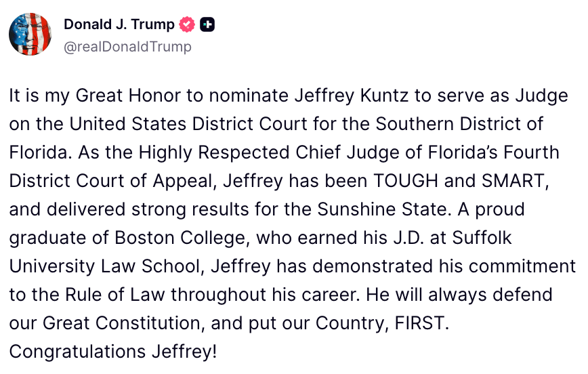Click the red verified checkmark badge
Image resolution: width=588 pixels, height=374 pixels.
pos(187,25)
